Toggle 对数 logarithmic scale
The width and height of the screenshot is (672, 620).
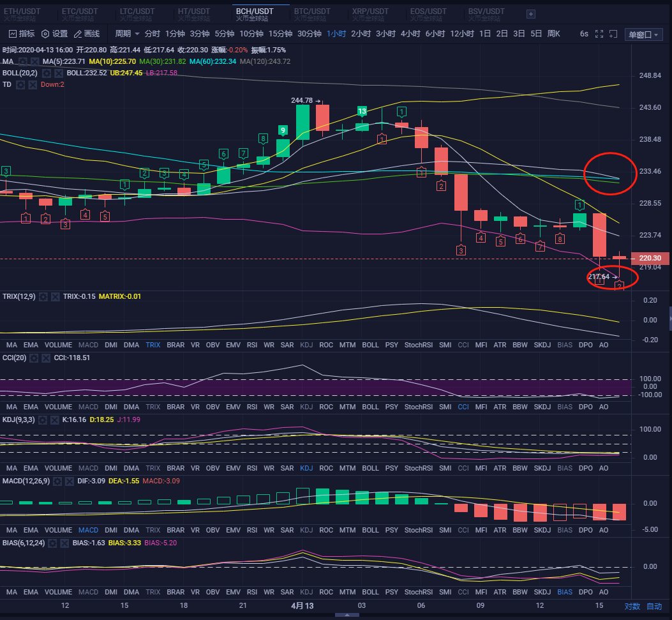[x=632, y=606]
